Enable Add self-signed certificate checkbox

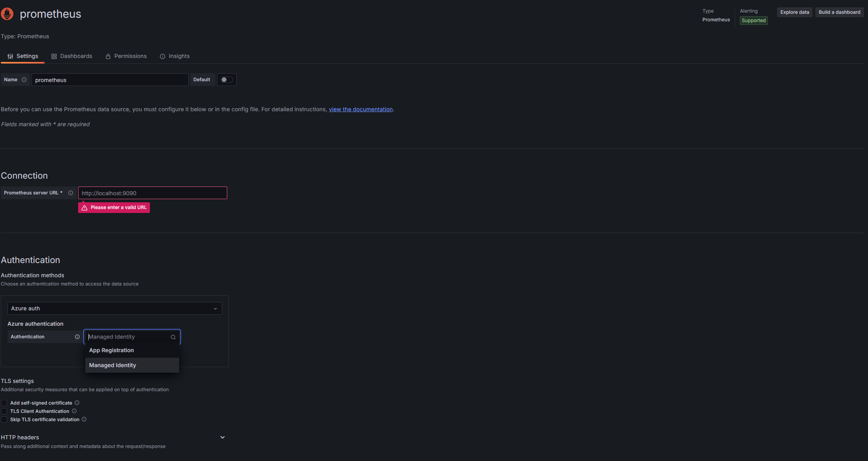pos(4,403)
